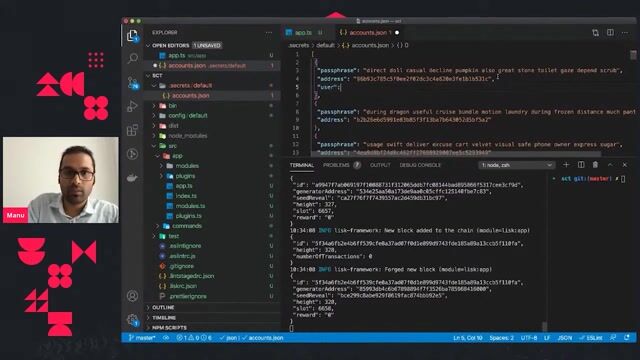Click the feedback icon in status bar
The image size is (640, 360).
click(x=613, y=338)
